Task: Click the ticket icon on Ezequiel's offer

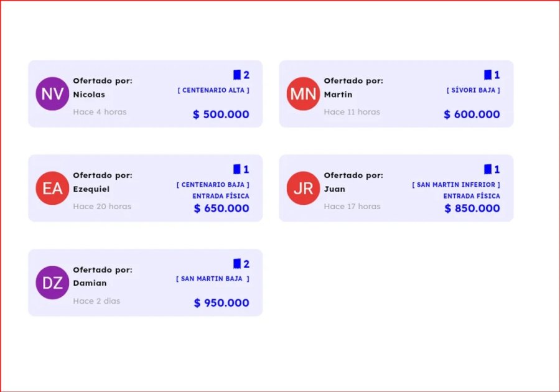Action: [237, 169]
